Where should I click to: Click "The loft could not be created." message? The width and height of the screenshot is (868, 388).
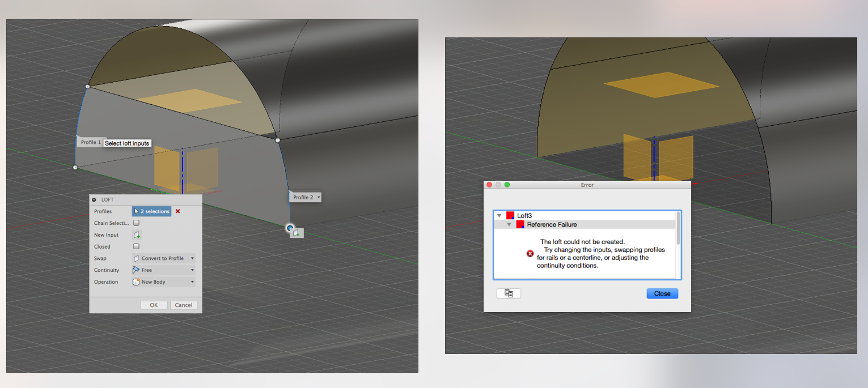click(582, 242)
